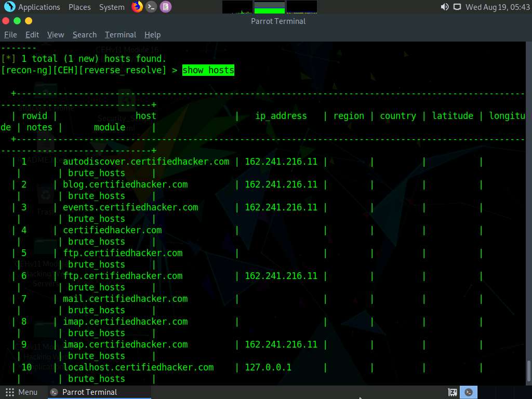Open the volume control icon

pos(445,7)
